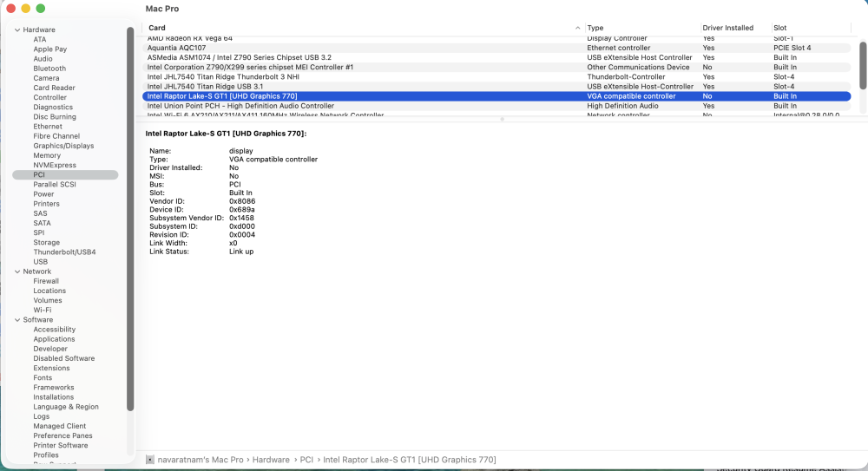This screenshot has height=471, width=868.
Task: Select the Intel Z790/X299 MEI Controller row
Action: pyautogui.click(x=496, y=68)
